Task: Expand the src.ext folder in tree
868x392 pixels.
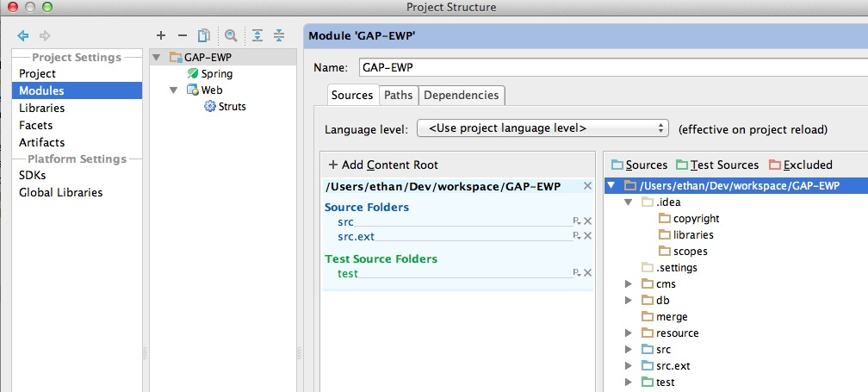Action: (x=629, y=365)
